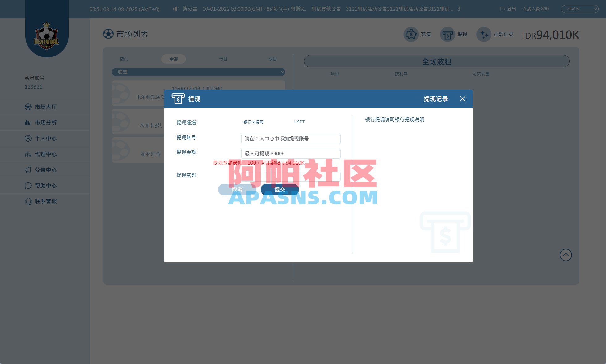This screenshot has height=364, width=606.
Task: Click the 提现 withdraw icon in the header
Action: pyautogui.click(x=447, y=34)
